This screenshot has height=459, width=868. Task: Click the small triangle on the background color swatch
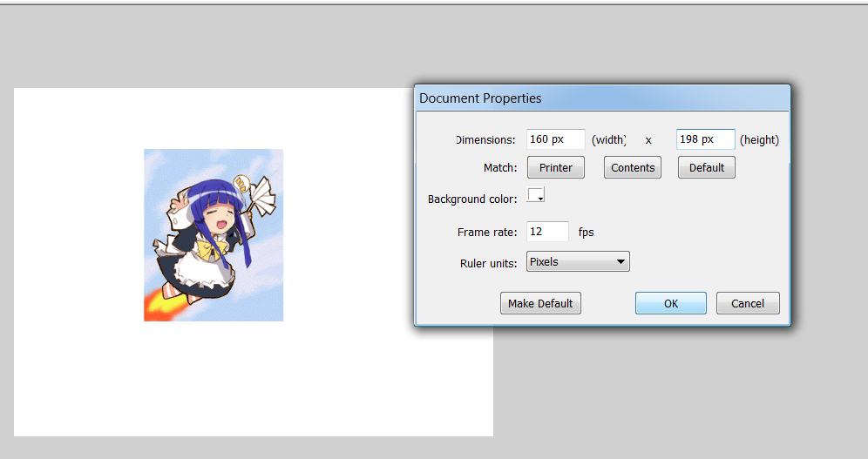[541, 199]
